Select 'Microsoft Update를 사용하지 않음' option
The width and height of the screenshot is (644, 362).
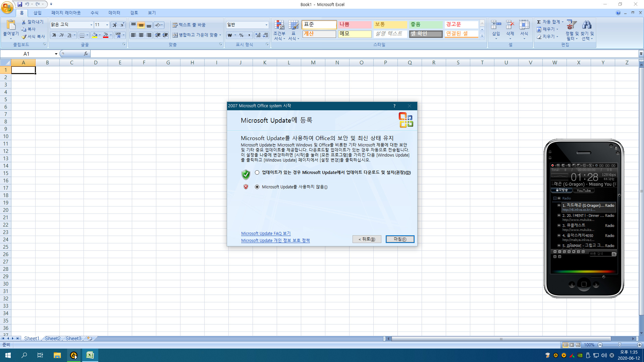tap(257, 187)
